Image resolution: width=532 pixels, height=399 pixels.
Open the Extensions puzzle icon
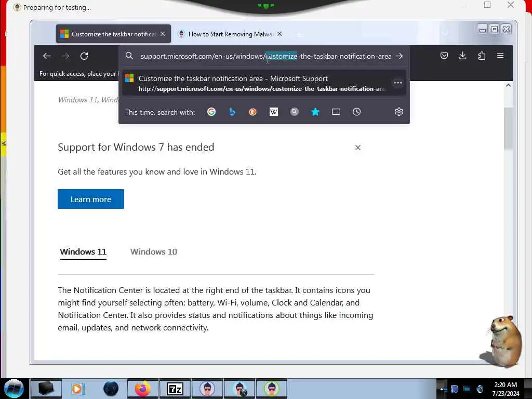[x=482, y=56]
